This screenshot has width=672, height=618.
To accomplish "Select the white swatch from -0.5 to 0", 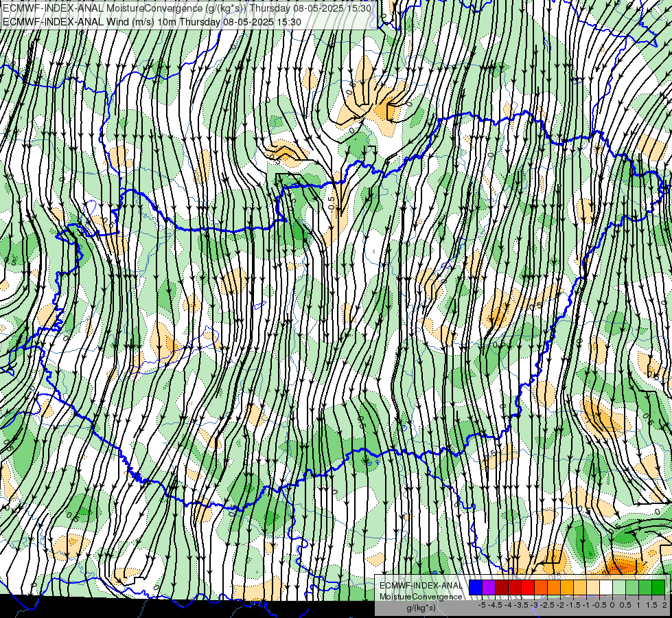I will 606,588.
